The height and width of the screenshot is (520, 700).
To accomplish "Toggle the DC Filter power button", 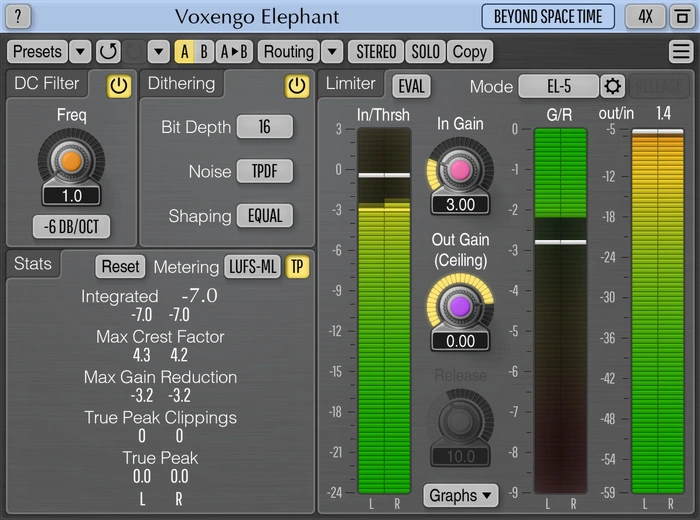I will pos(119,86).
